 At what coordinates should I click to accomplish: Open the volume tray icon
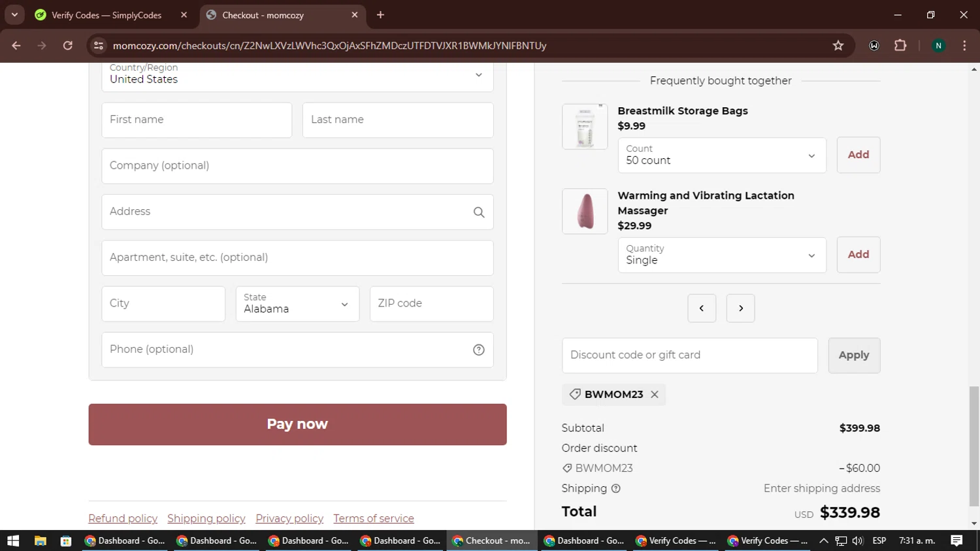858,541
